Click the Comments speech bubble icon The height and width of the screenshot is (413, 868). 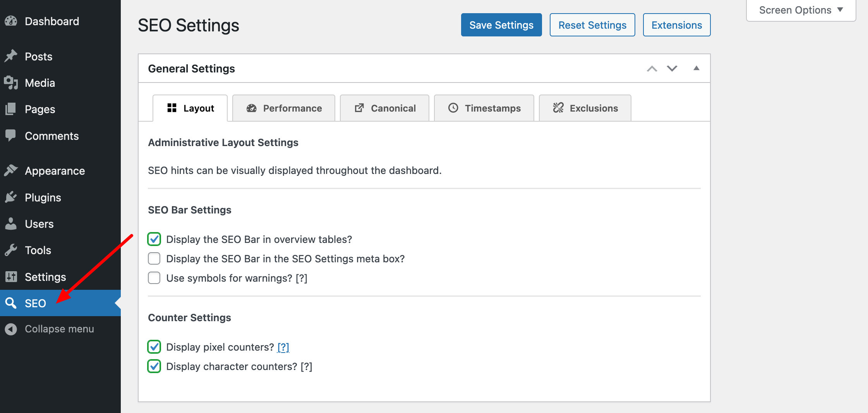[x=11, y=135]
